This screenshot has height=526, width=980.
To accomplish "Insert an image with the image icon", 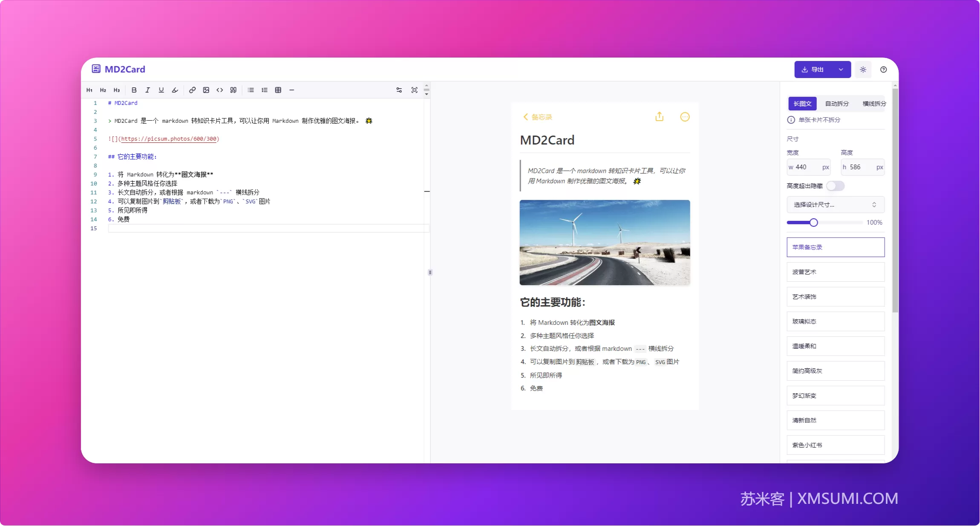I will tap(206, 90).
